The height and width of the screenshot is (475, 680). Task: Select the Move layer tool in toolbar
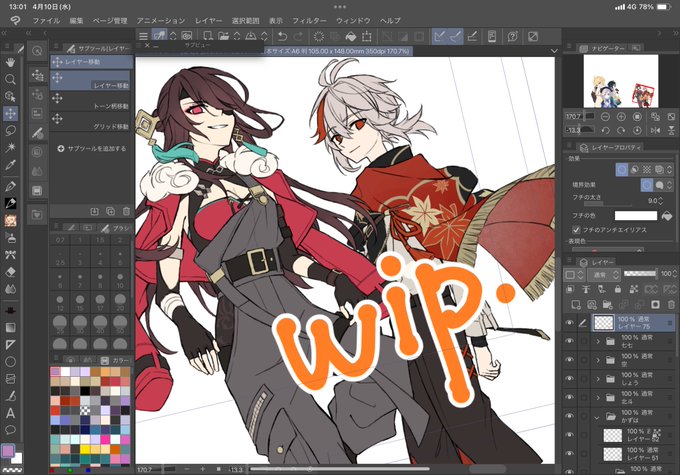[10, 114]
